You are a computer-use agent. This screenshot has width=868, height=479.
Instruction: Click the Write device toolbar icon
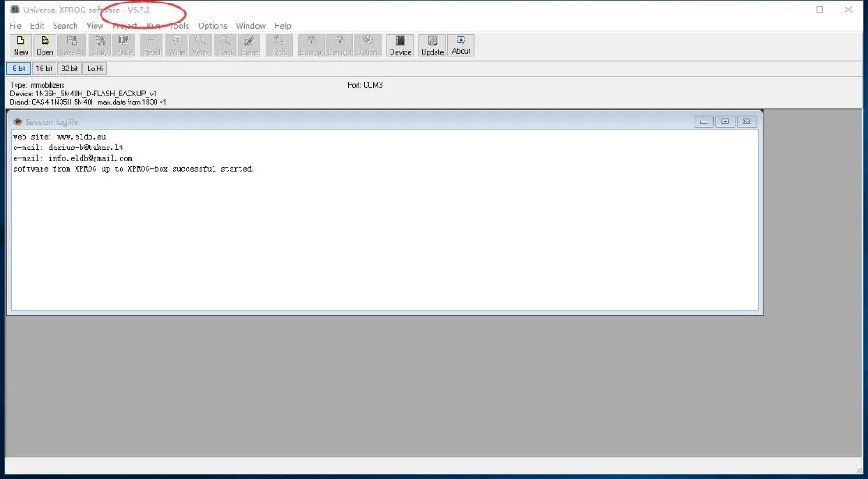click(176, 45)
